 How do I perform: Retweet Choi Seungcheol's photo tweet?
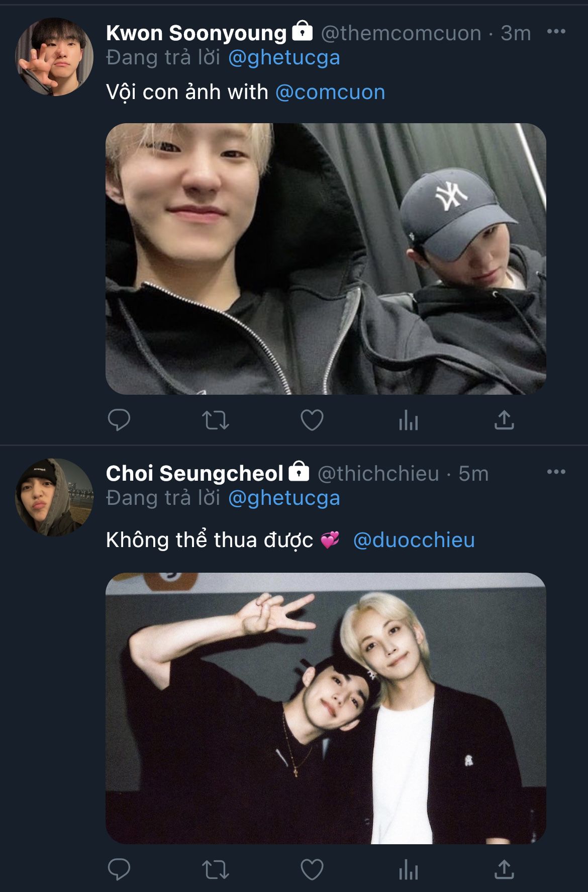click(x=215, y=869)
